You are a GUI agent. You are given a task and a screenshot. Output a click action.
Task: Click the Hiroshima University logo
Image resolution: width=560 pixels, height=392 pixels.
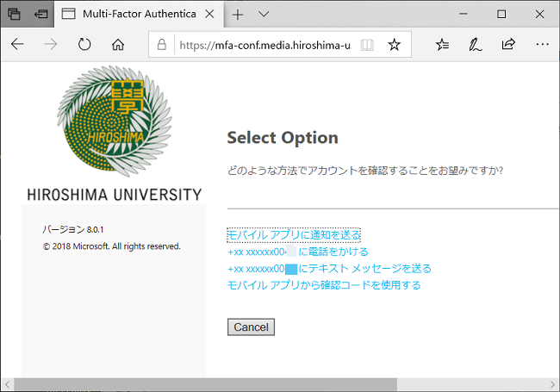tap(115, 121)
